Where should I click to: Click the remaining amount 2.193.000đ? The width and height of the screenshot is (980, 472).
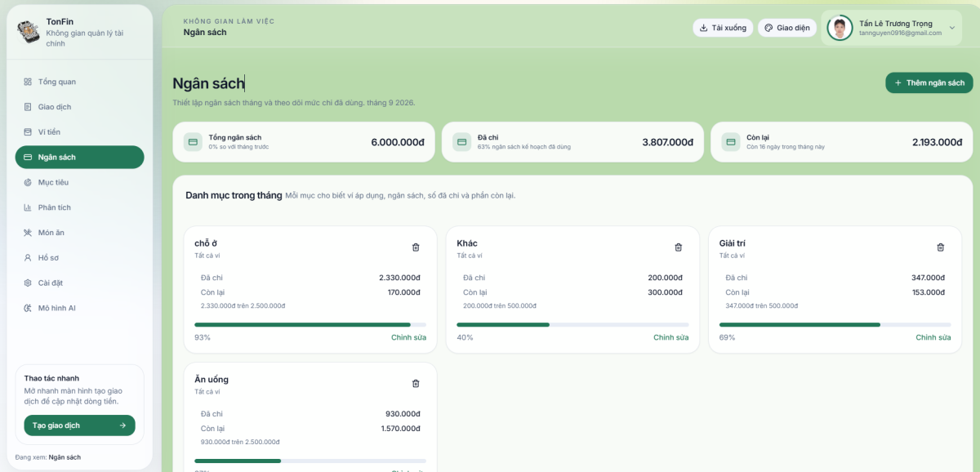(937, 142)
